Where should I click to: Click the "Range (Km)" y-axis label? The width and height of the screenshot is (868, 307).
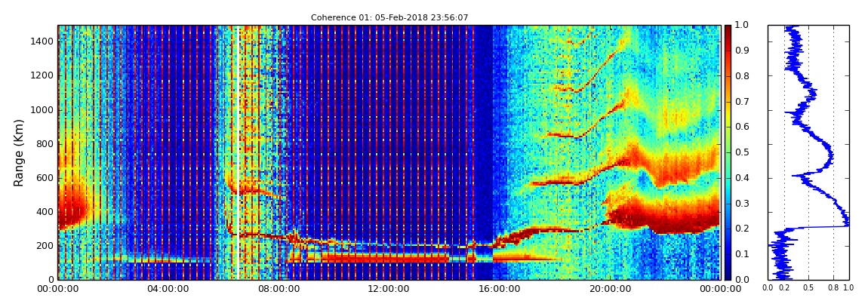click(x=18, y=152)
